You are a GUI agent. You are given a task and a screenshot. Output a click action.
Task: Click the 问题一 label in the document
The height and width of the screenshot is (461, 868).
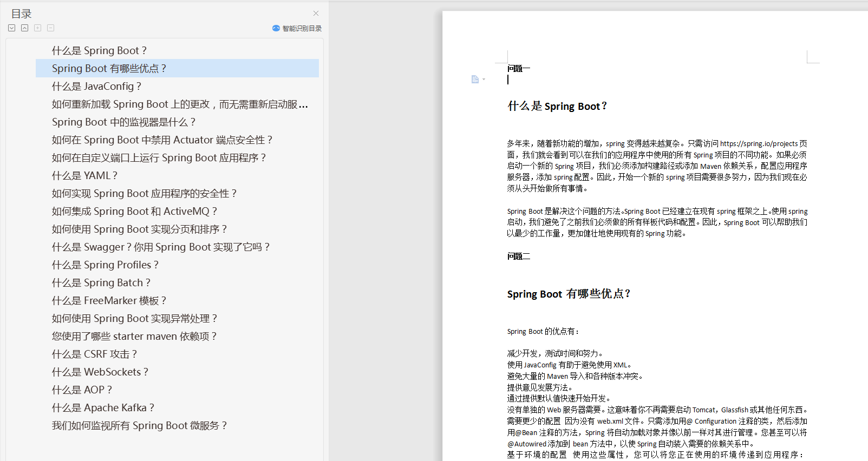pyautogui.click(x=519, y=69)
